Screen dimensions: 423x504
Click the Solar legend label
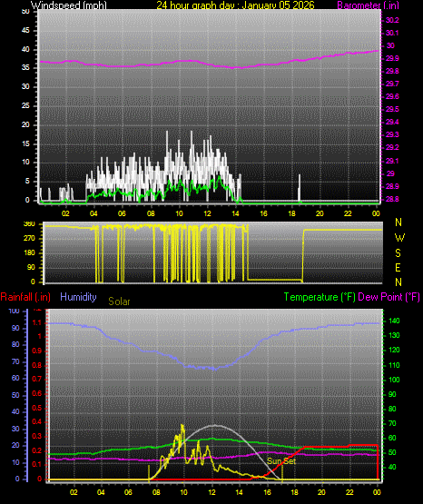(x=119, y=301)
